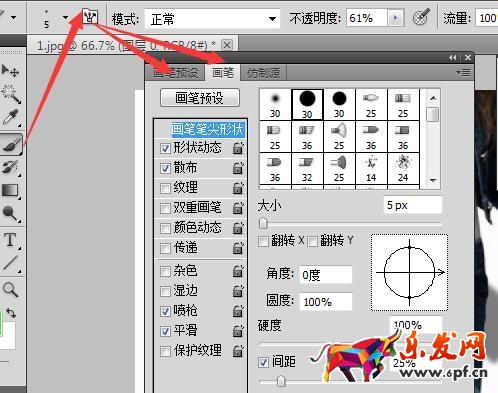Enable 传递 checkbox

click(x=165, y=248)
